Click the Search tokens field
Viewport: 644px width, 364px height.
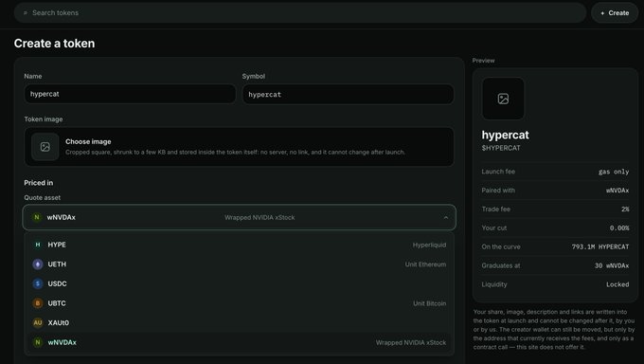(x=300, y=12)
